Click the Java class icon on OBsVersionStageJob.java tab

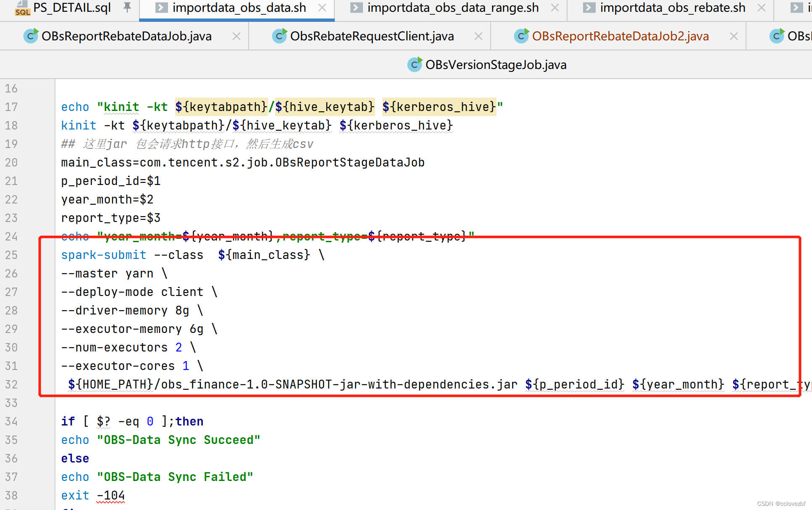(415, 64)
